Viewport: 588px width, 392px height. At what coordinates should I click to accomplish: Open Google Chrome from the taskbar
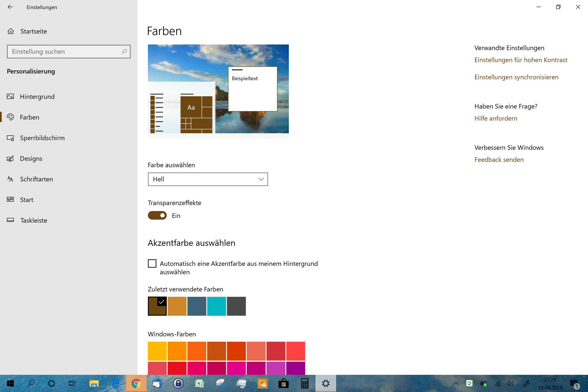click(x=136, y=383)
